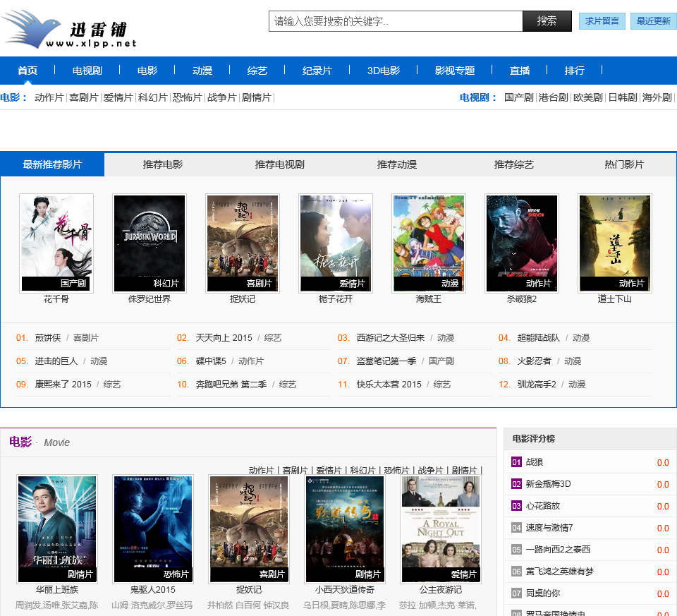Open list item 01 煎饼侠

pyautogui.click(x=48, y=338)
